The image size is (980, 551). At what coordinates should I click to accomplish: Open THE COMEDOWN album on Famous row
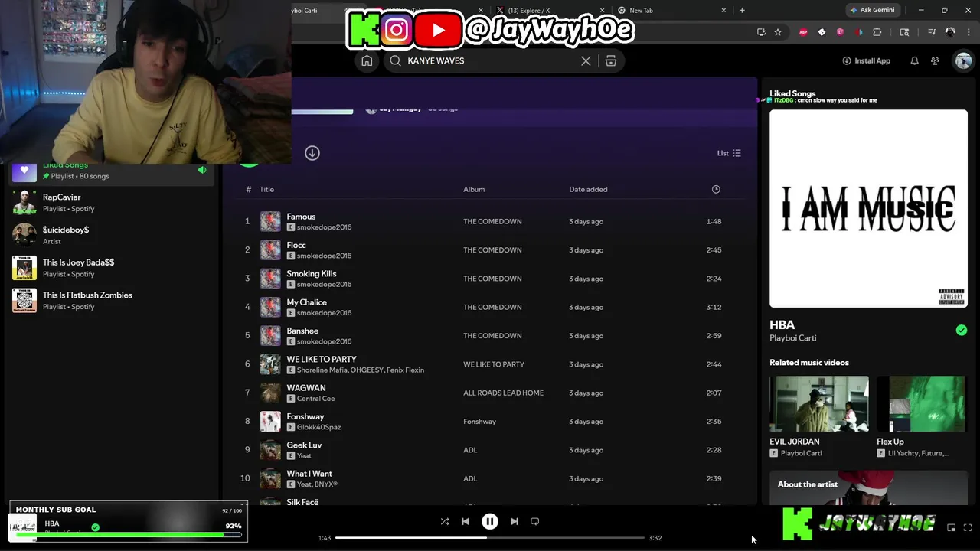tap(492, 221)
